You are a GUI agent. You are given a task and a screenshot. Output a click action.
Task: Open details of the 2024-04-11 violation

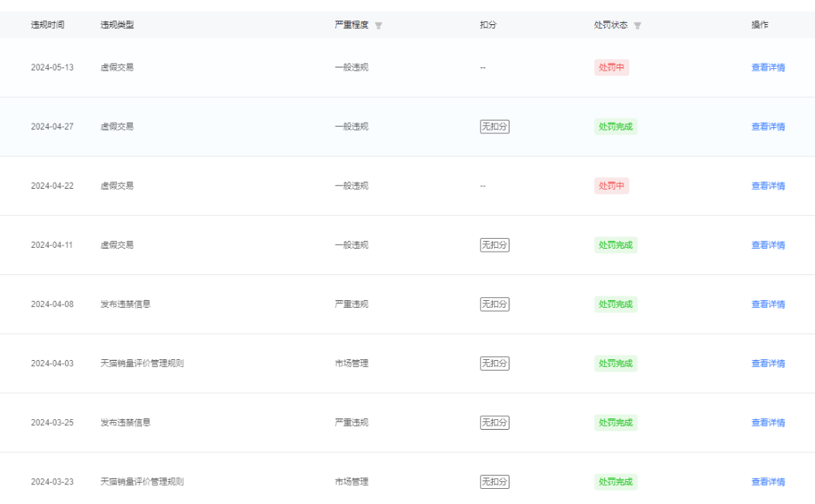pos(768,245)
